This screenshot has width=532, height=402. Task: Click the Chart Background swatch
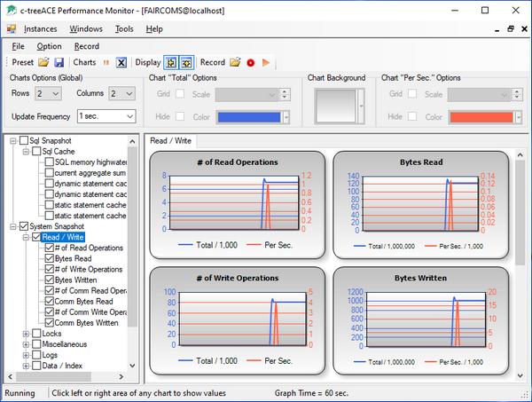(x=336, y=106)
